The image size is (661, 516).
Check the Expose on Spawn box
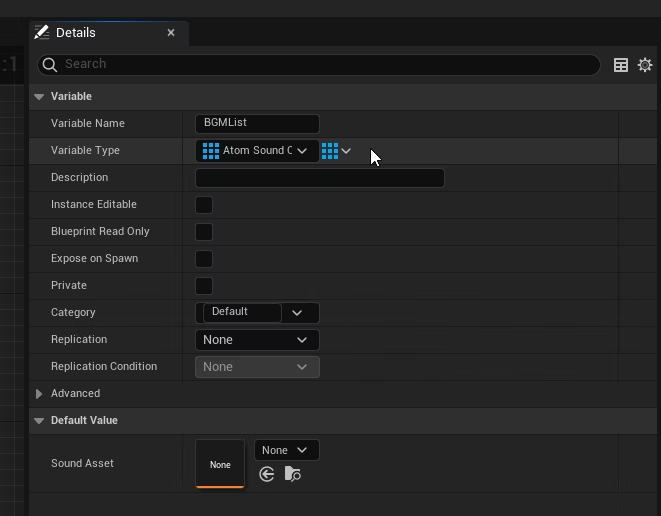tap(204, 259)
